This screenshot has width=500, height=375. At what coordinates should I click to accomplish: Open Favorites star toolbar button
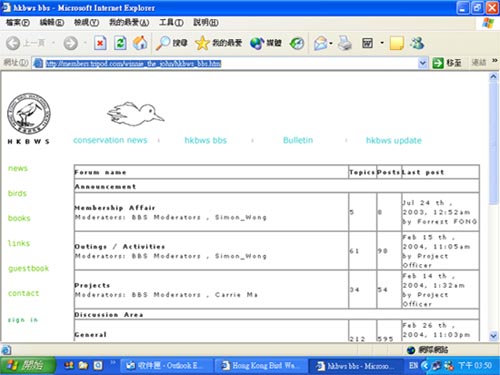[x=218, y=43]
